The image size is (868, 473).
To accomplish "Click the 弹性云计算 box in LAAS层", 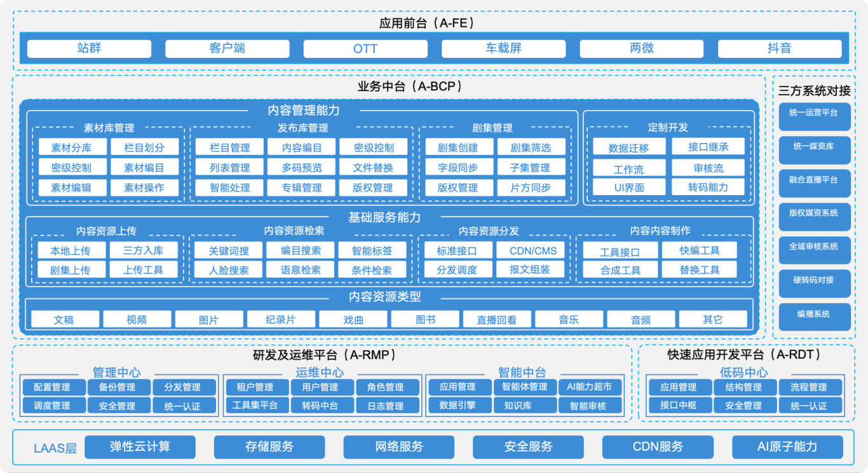I will (x=140, y=447).
